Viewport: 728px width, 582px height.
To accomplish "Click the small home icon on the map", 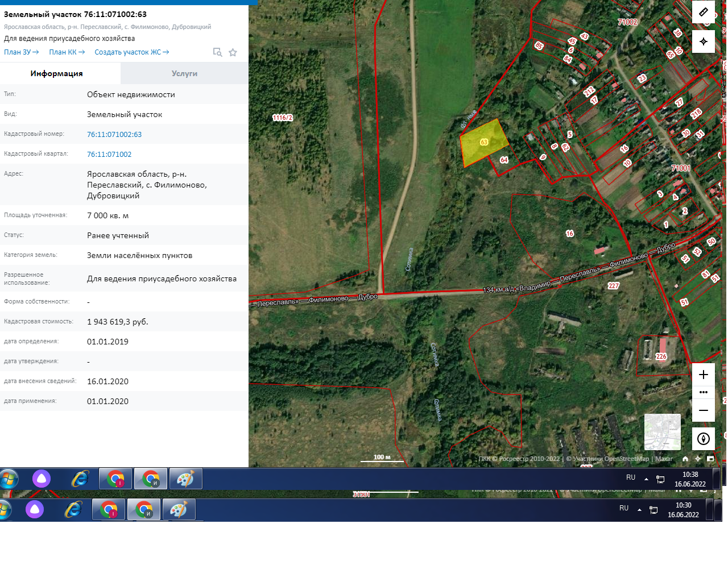I will [685, 459].
